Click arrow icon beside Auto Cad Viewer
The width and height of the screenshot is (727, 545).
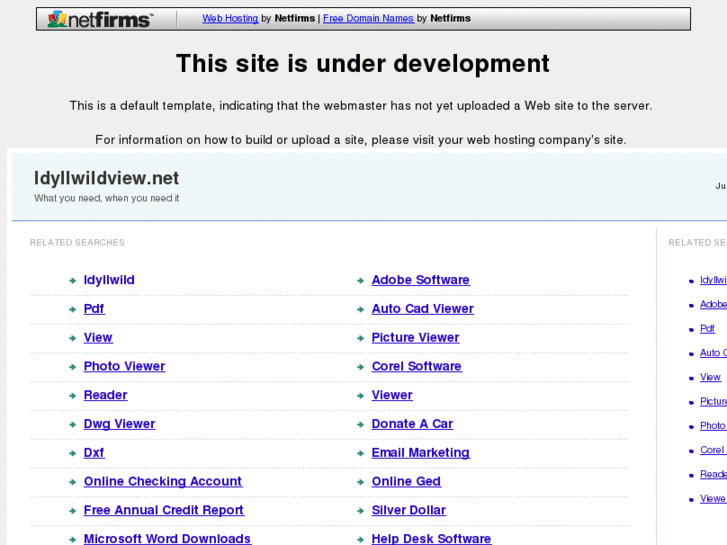(x=360, y=309)
